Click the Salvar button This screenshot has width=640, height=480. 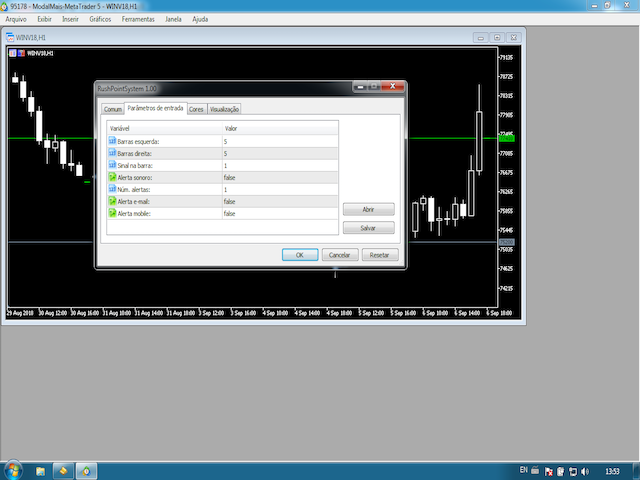click(x=369, y=228)
